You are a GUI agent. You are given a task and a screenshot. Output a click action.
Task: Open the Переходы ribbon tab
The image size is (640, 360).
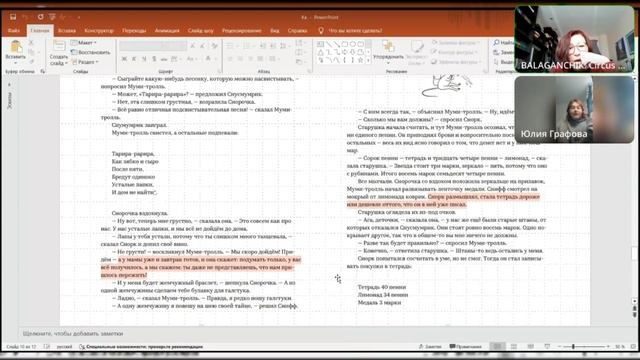(x=134, y=31)
